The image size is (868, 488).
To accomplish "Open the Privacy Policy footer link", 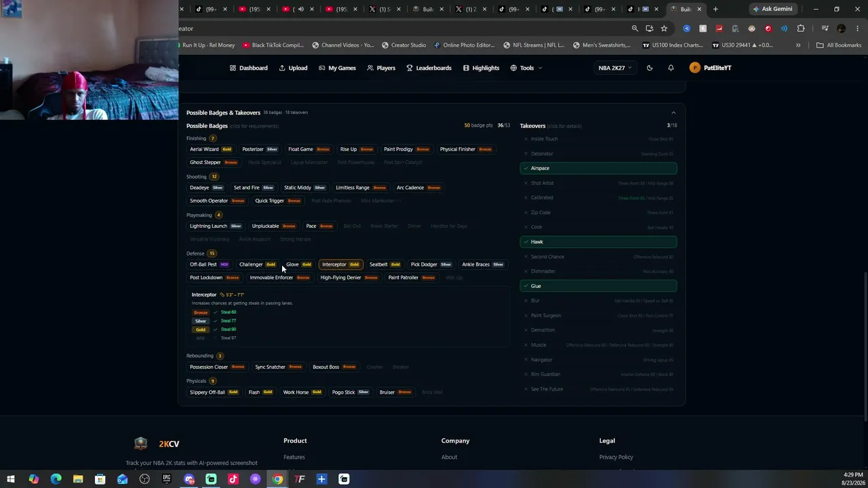I will pos(616,457).
